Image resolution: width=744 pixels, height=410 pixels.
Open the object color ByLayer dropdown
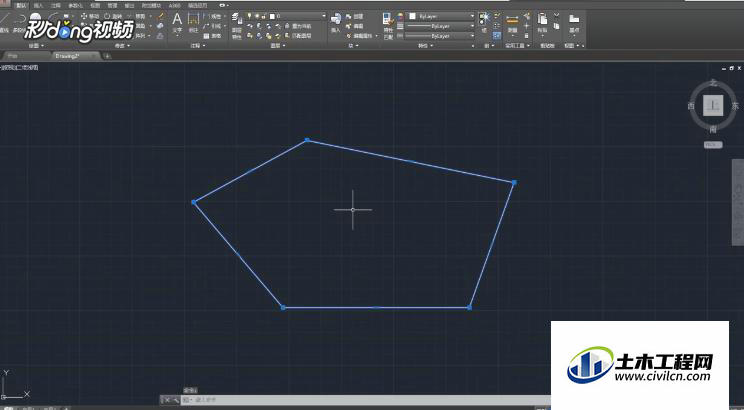tap(472, 16)
